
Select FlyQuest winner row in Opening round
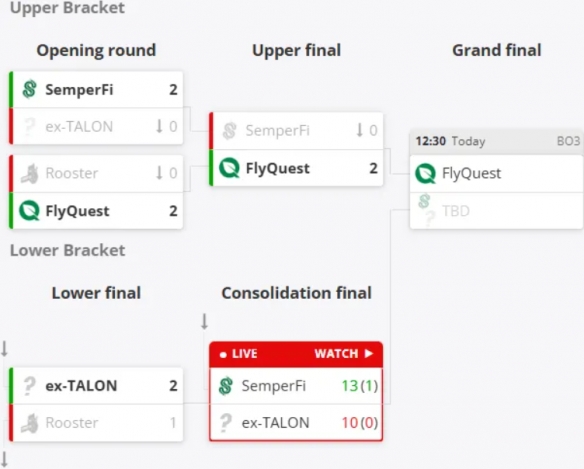point(96,211)
